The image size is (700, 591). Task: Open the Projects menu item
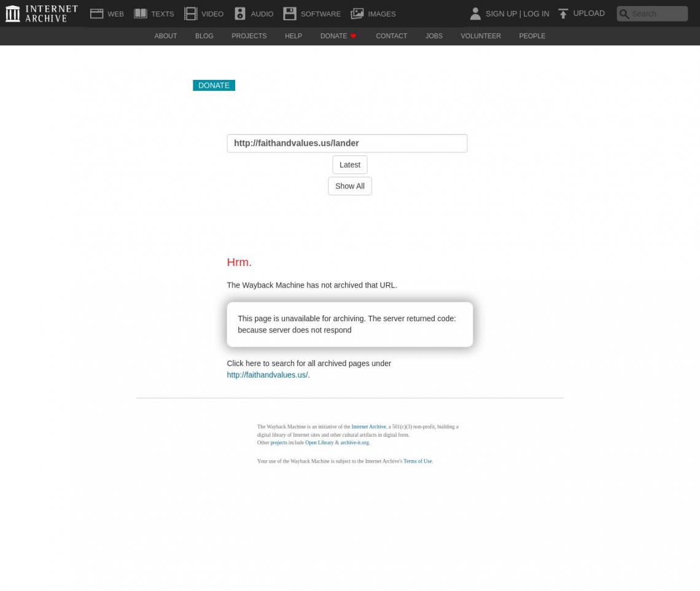tap(249, 36)
